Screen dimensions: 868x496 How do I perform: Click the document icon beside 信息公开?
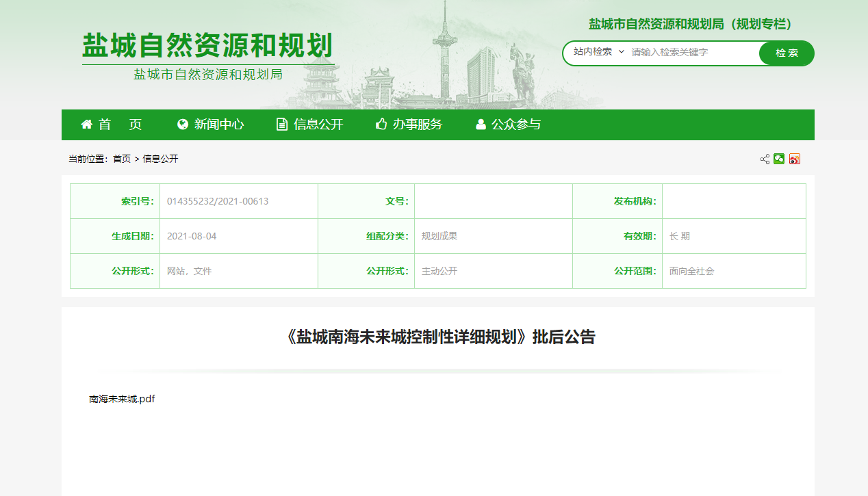pos(281,125)
